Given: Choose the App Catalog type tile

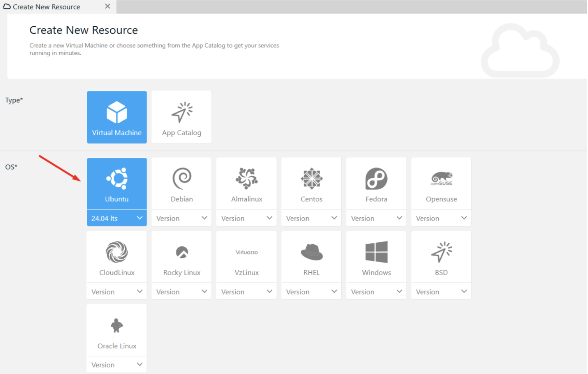Looking at the screenshot, I should 182,117.
